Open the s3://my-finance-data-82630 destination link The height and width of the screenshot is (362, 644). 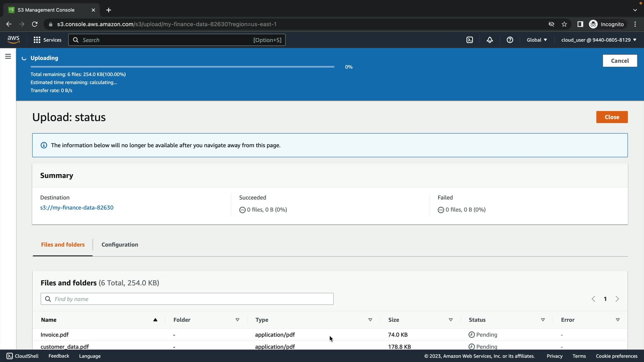[x=77, y=207]
